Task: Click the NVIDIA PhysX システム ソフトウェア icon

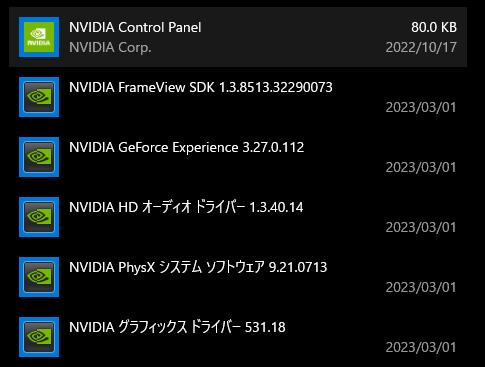Action: point(39,277)
